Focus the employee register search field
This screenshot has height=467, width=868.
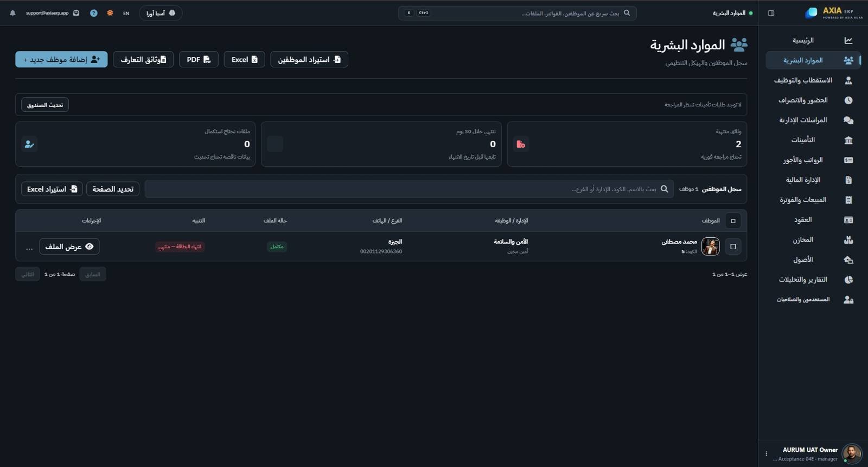point(409,189)
